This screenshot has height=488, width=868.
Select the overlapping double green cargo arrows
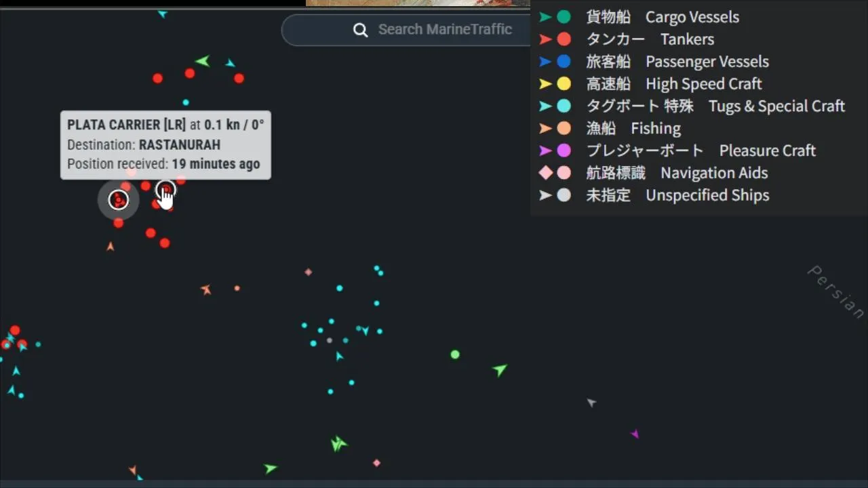tap(338, 444)
